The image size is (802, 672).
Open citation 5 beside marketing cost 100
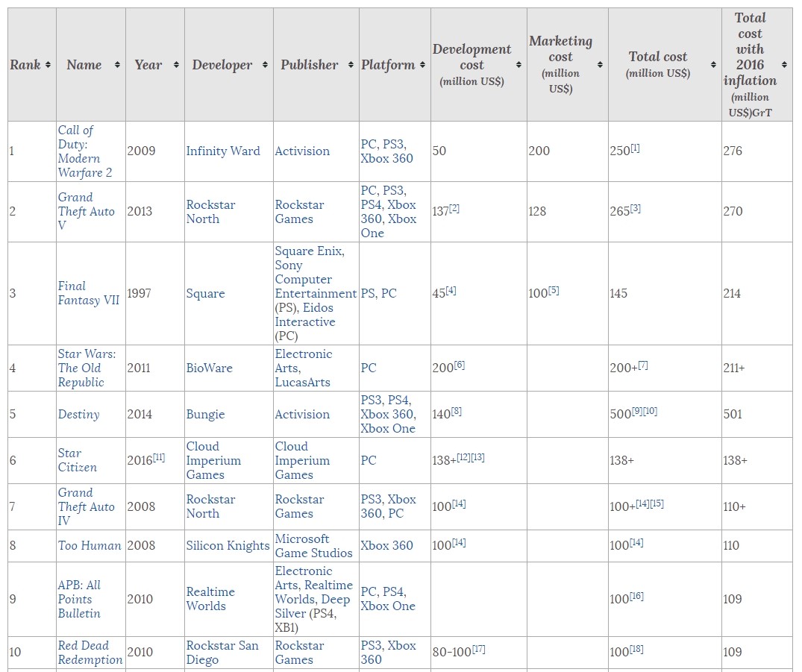[554, 290]
